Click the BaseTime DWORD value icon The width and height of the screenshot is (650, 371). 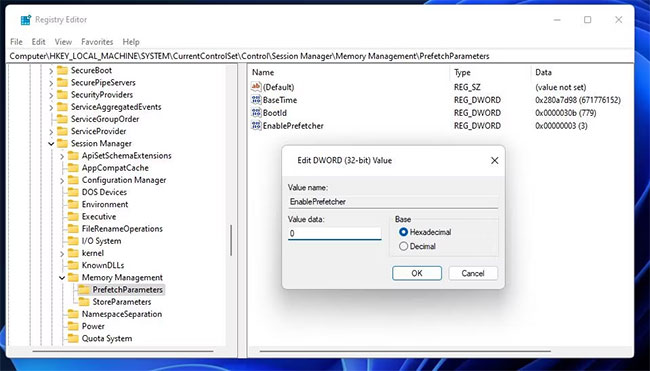point(256,100)
